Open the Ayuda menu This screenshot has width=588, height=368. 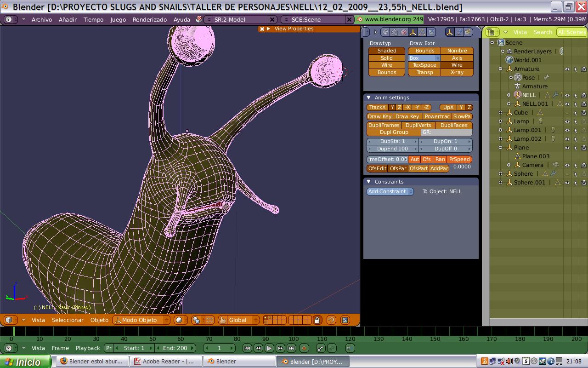(x=182, y=19)
